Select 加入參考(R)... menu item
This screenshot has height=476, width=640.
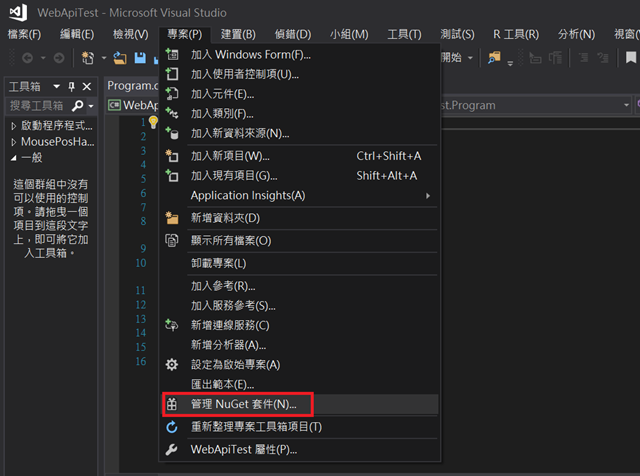tap(300, 286)
